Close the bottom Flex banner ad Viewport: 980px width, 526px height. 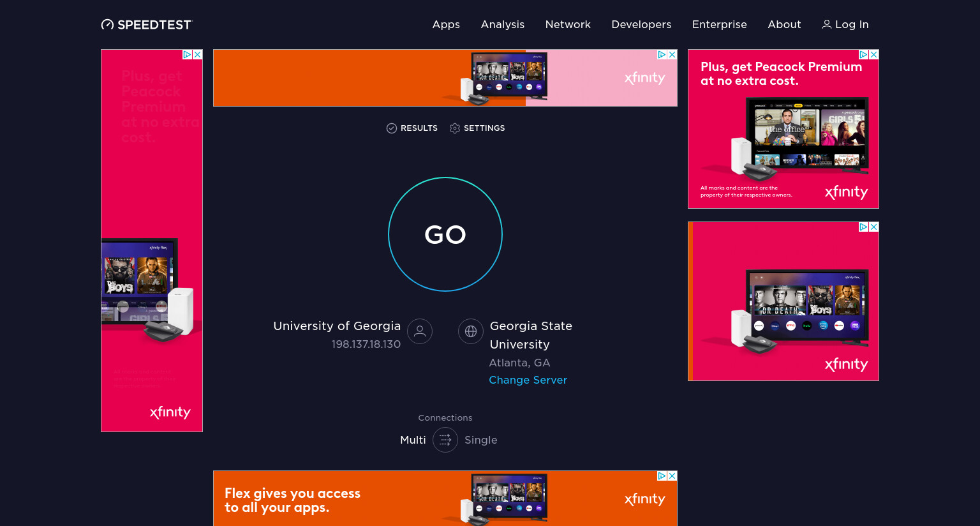coord(672,476)
